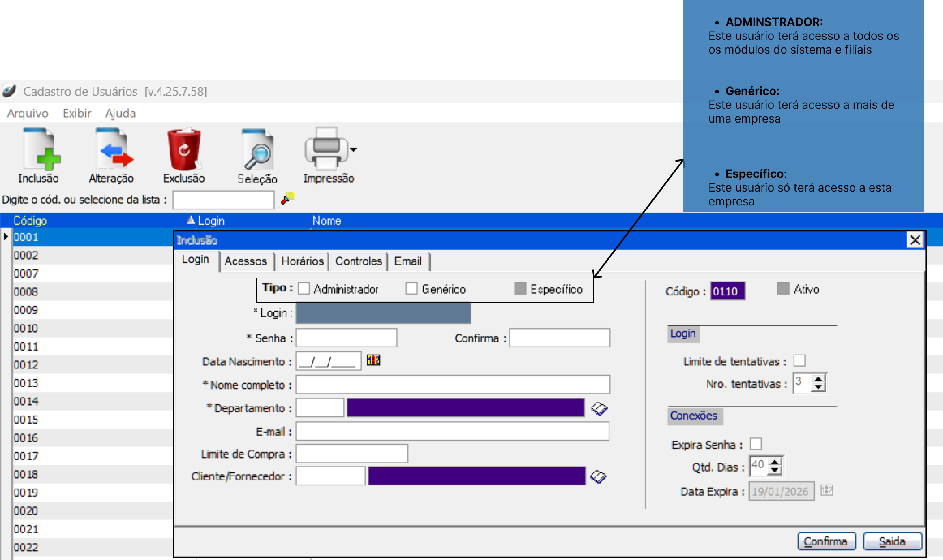Decrease Qtd. Dias with down arrow

775,470
